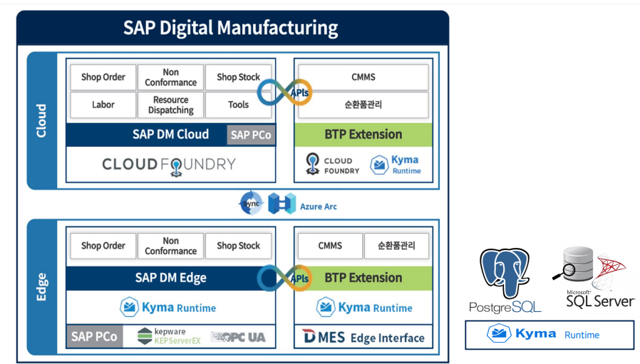This screenshot has height=364, width=640.
Task: Click the vertical Edge side label
Action: tap(41, 287)
